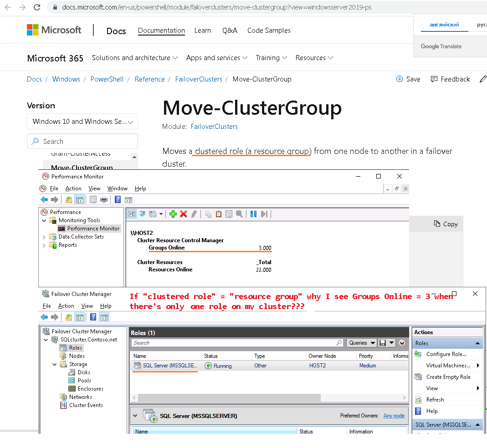Click the back arrow in Performance Monitor
Screen dimensions: 487x448
click(44, 199)
